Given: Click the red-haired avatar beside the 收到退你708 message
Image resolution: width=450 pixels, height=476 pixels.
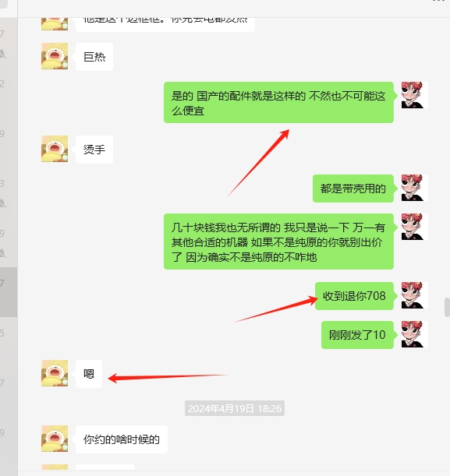Looking at the screenshot, I should [x=414, y=295].
